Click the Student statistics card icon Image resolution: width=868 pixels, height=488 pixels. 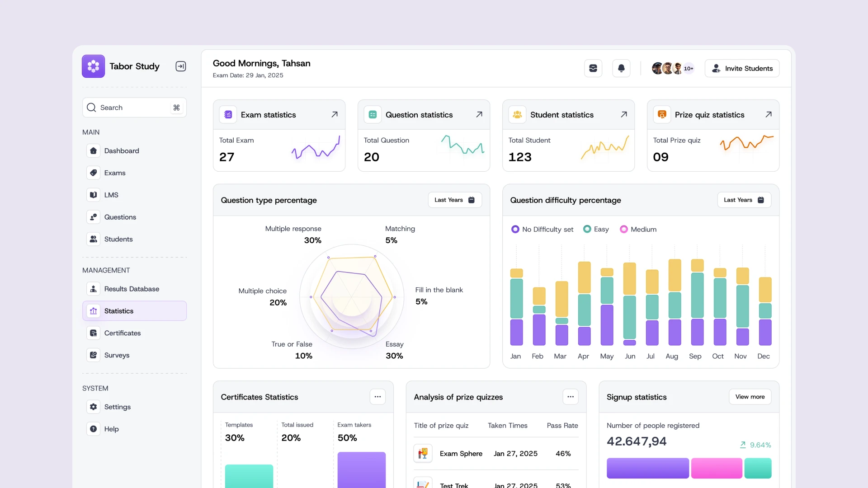click(x=517, y=115)
